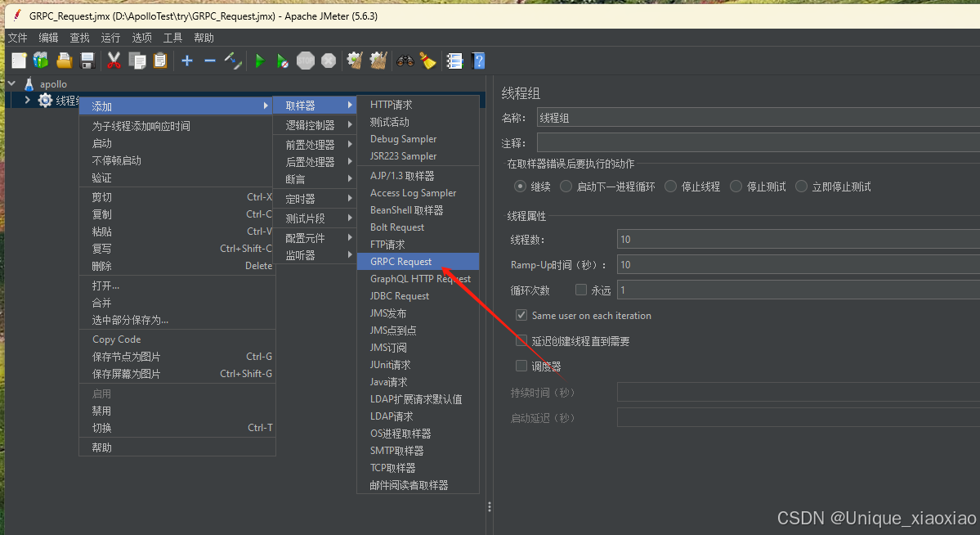The width and height of the screenshot is (980, 535).
Task: Open the Function helper list icon
Action: click(454, 61)
